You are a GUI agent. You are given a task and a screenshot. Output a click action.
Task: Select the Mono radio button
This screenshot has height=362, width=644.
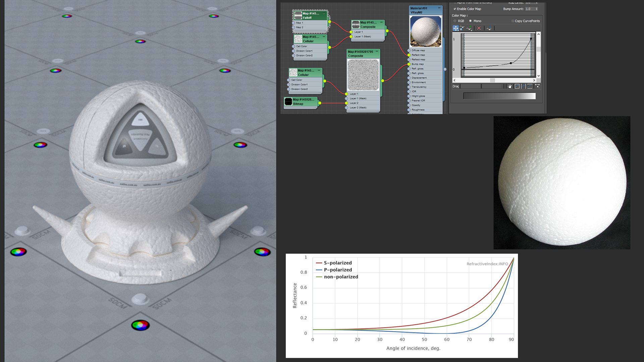coord(470,21)
